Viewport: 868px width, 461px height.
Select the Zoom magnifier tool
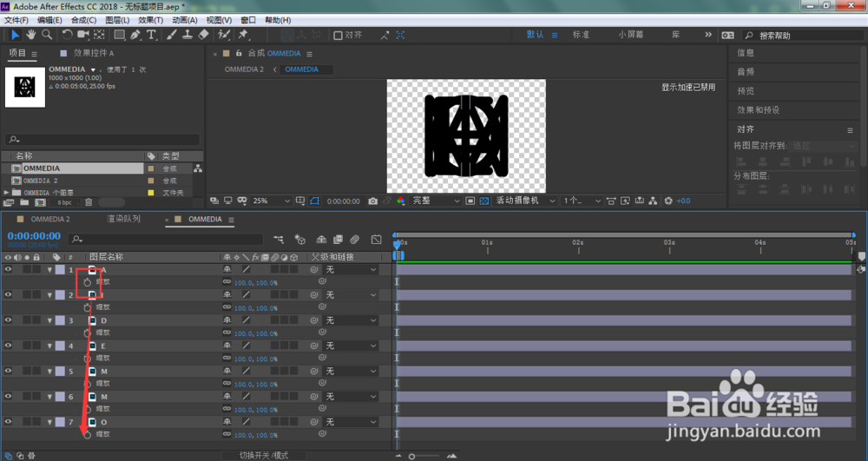(x=47, y=35)
